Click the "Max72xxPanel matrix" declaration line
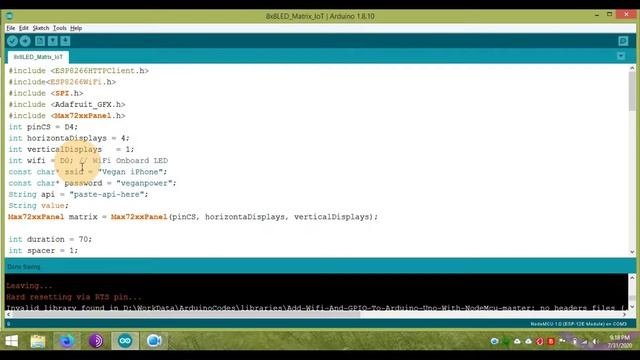 pos(193,217)
